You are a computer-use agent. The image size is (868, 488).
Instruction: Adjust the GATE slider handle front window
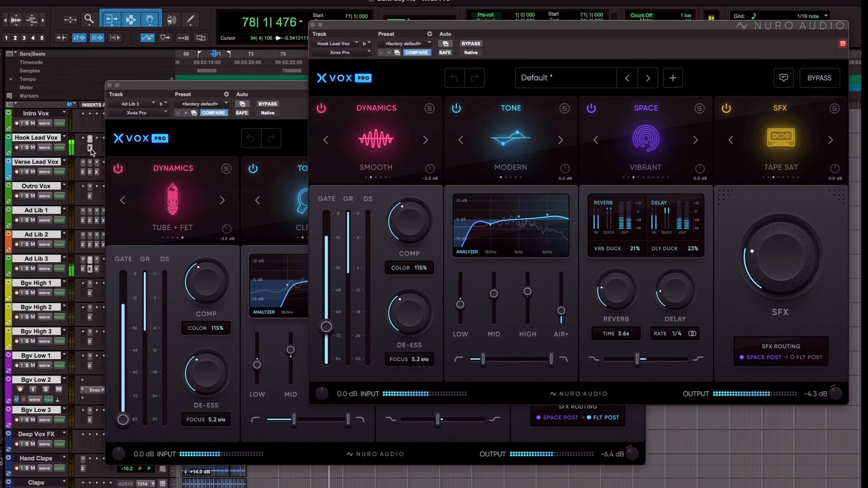[x=326, y=327]
